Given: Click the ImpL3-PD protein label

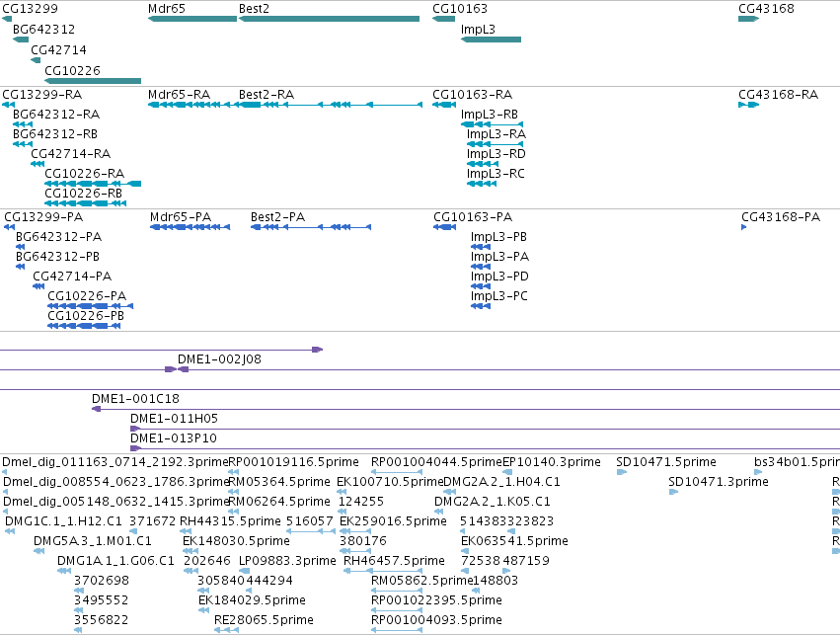Looking at the screenshot, I should pos(499,277).
